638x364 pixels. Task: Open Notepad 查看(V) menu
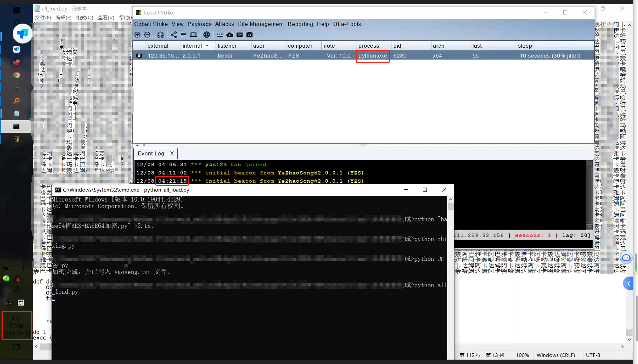click(x=106, y=18)
